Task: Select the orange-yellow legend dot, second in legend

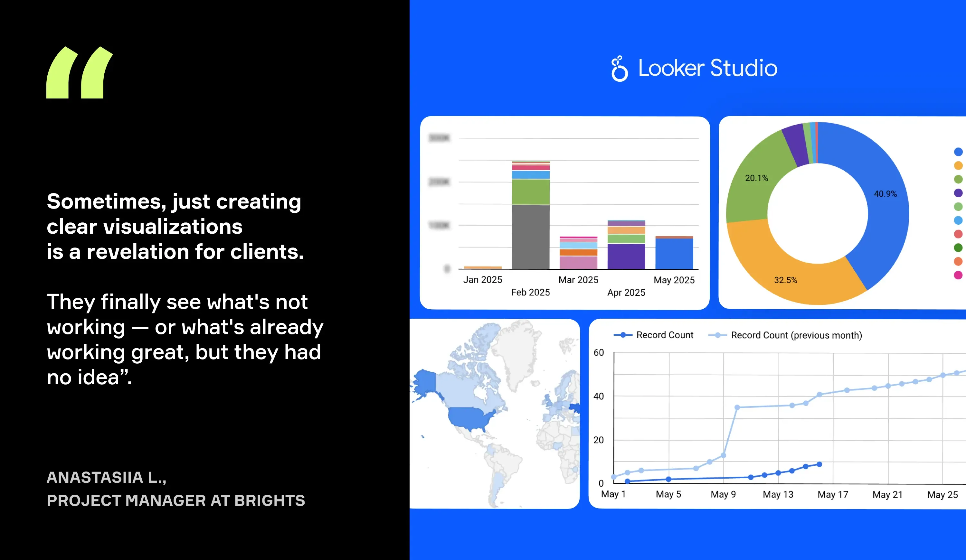Action: coord(958,165)
